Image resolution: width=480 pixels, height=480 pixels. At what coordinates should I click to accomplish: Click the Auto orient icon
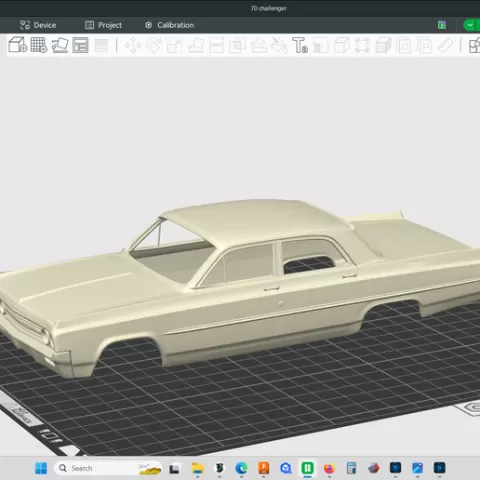(60, 45)
